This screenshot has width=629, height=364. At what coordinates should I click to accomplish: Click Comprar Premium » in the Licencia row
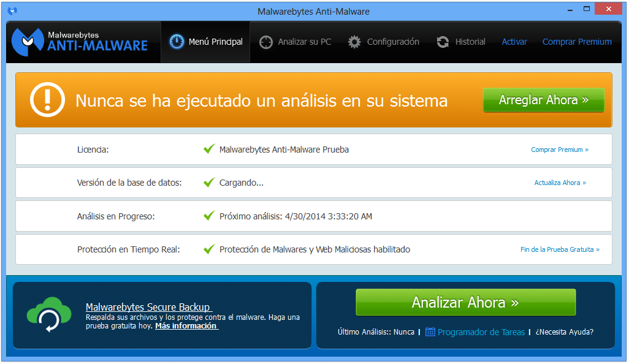[560, 150]
